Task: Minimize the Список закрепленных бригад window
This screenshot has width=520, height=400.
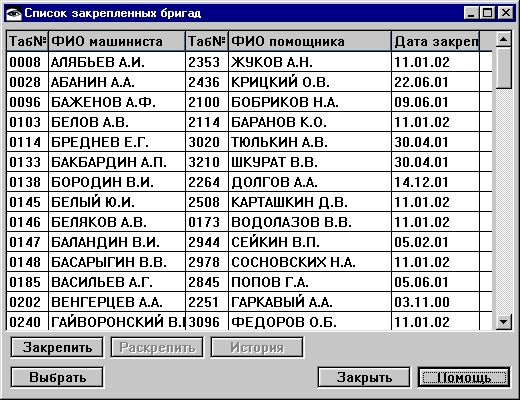Action: click(x=471, y=13)
